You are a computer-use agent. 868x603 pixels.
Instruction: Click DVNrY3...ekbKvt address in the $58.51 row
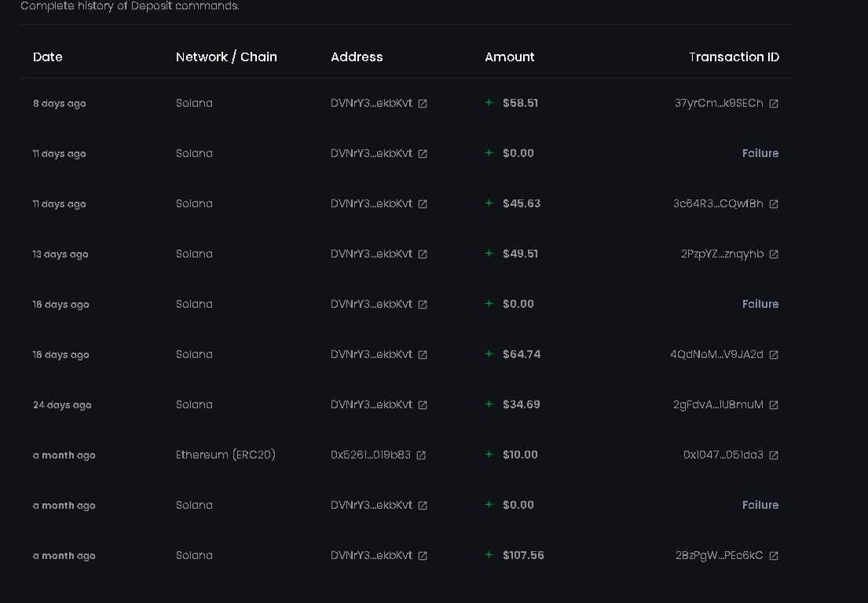(372, 104)
